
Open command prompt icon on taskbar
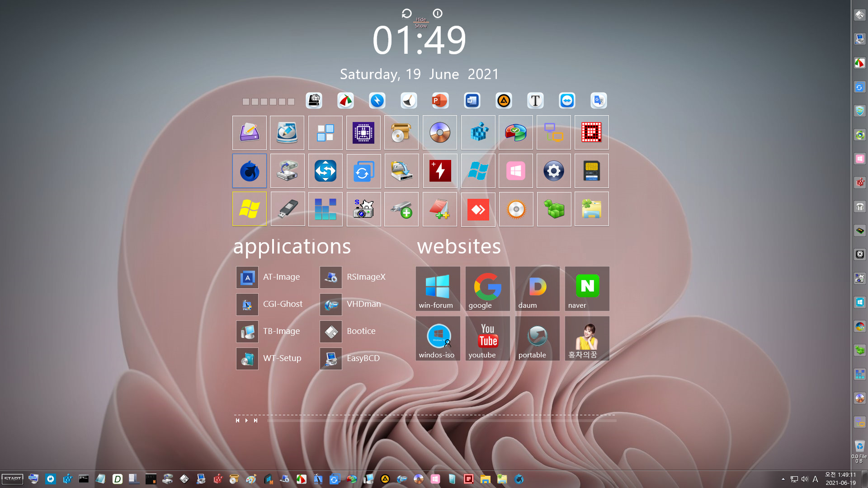[x=84, y=479]
